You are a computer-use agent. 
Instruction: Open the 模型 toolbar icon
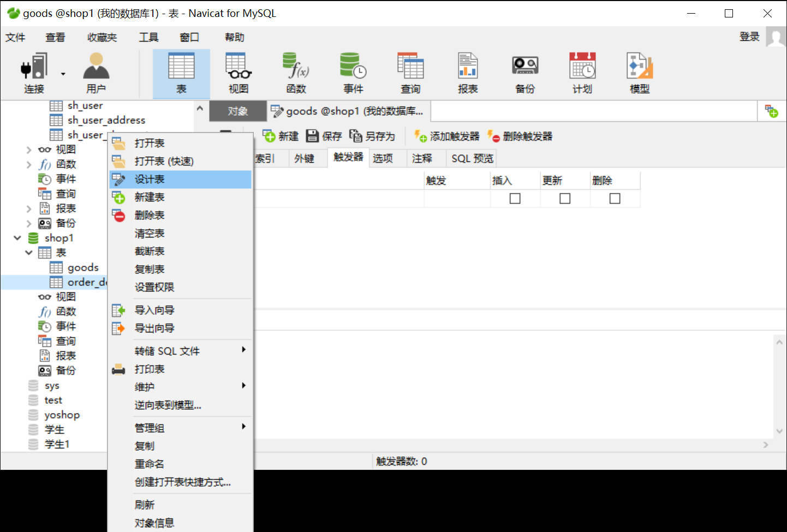pos(639,73)
